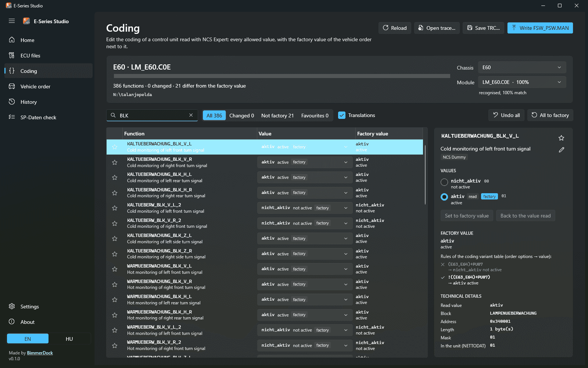The height and width of the screenshot is (368, 588).
Task: Open the Module LM_E60.C0E dropdown
Action: [x=522, y=82]
